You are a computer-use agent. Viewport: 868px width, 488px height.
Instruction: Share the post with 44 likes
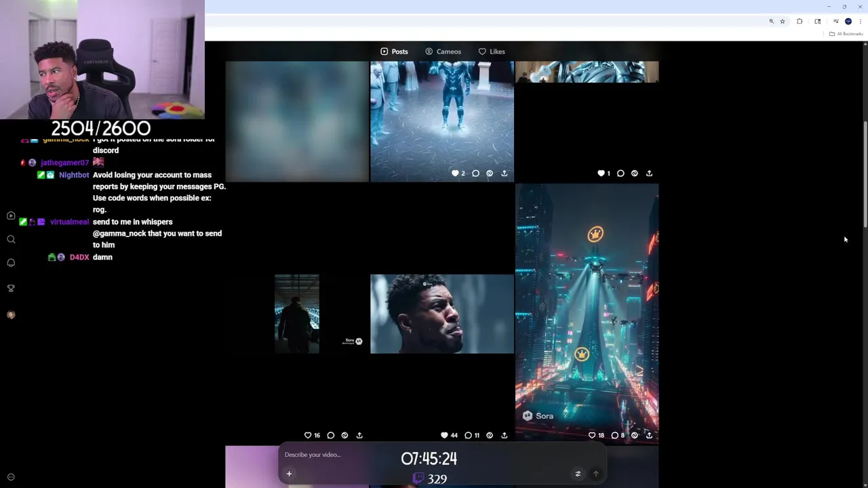point(504,435)
